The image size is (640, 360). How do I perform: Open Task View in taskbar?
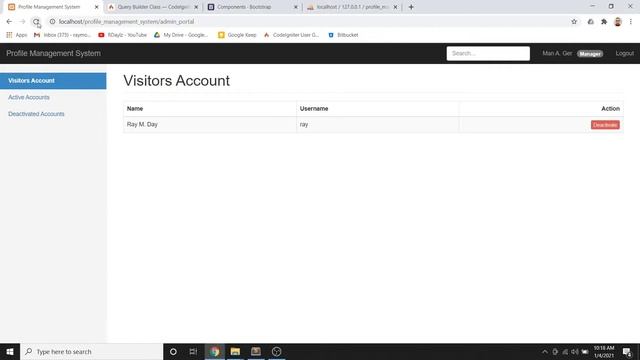(x=193, y=351)
